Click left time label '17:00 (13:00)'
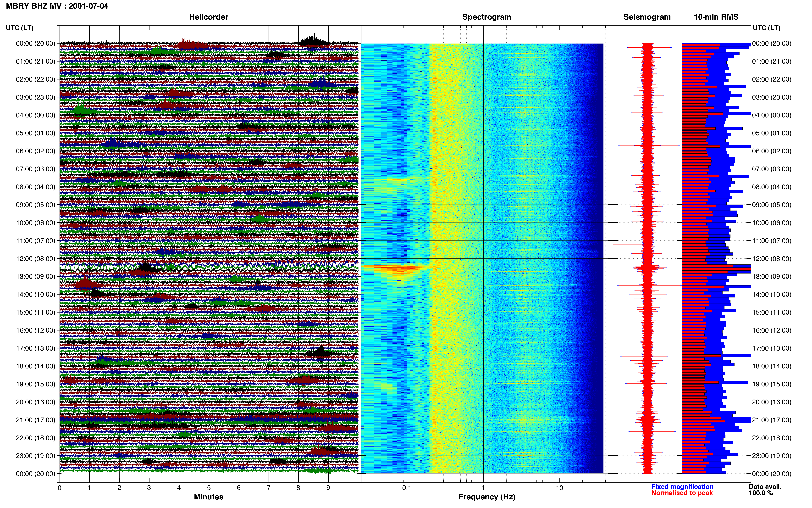812x508 pixels. click(36, 348)
